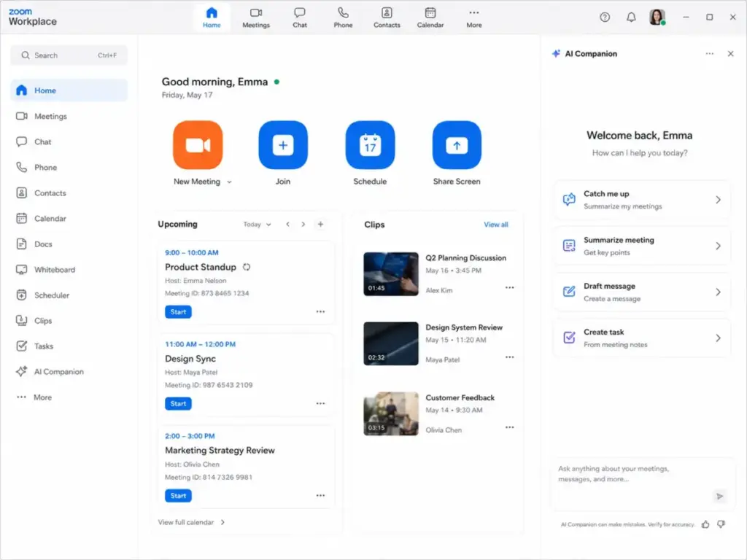Select Calendar in the left sidebar
Screen dimensions: 747x560
click(69, 219)
